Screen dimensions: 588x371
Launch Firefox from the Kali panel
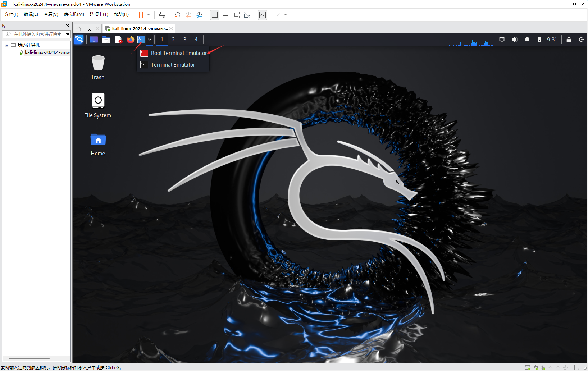tap(131, 40)
